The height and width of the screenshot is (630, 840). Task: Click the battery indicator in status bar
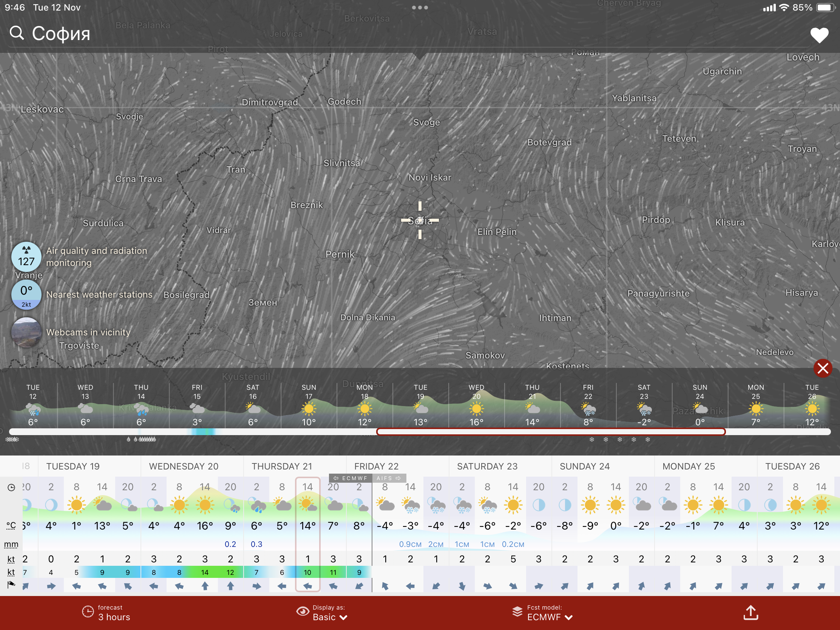click(x=825, y=8)
